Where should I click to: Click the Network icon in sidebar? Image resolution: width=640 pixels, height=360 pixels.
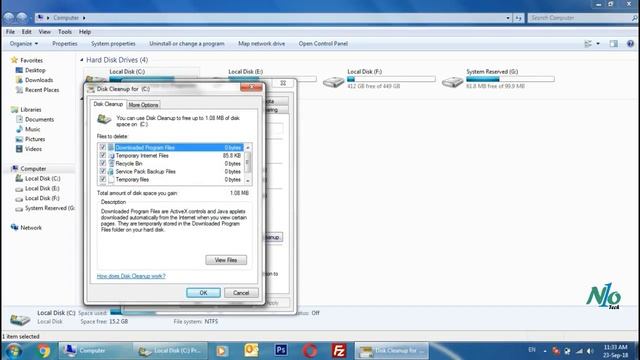coord(14,227)
